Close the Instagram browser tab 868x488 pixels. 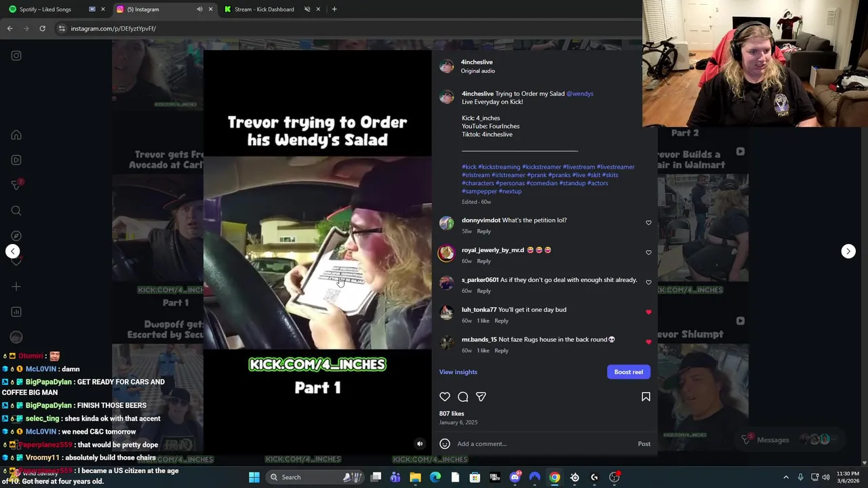pyautogui.click(x=210, y=9)
